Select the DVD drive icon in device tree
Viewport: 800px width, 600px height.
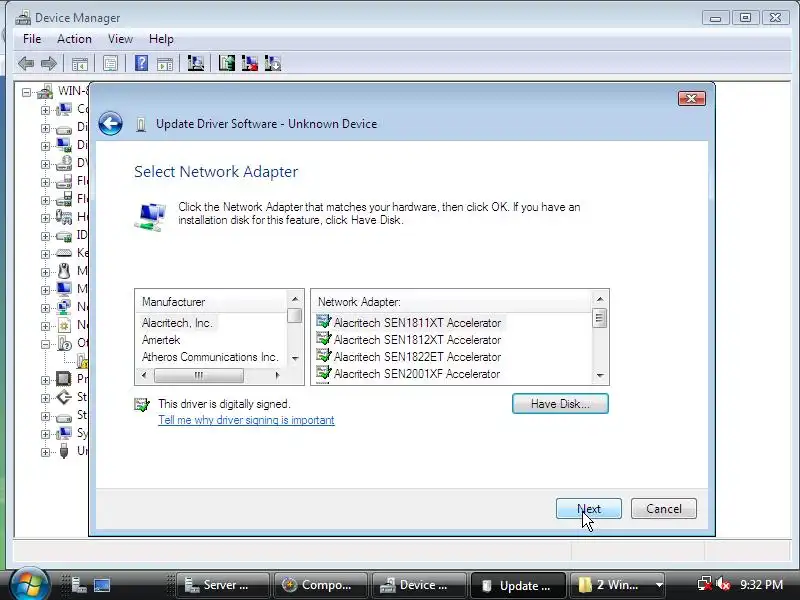tap(64, 163)
